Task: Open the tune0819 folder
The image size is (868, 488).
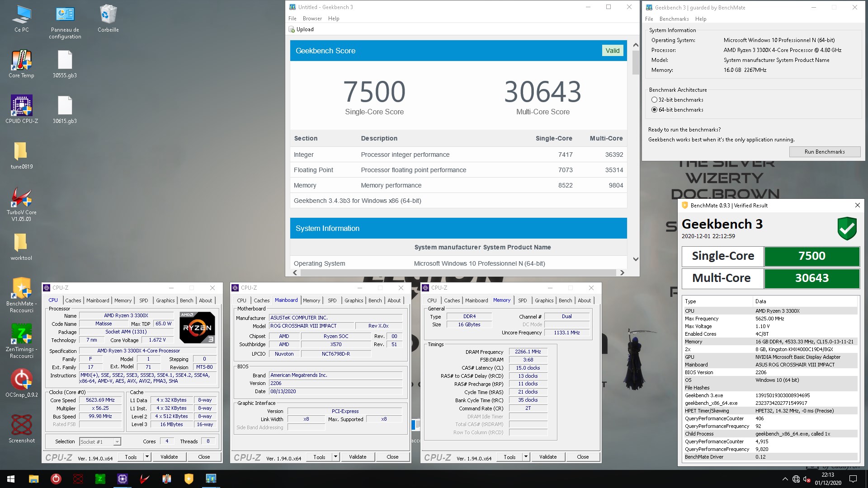Action: (21, 155)
